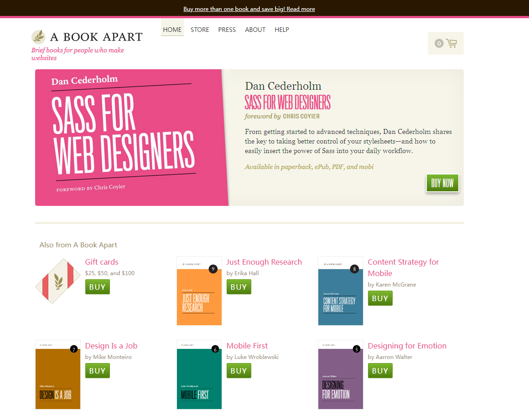Click 'by Karen McGrane' author text

coord(392,285)
